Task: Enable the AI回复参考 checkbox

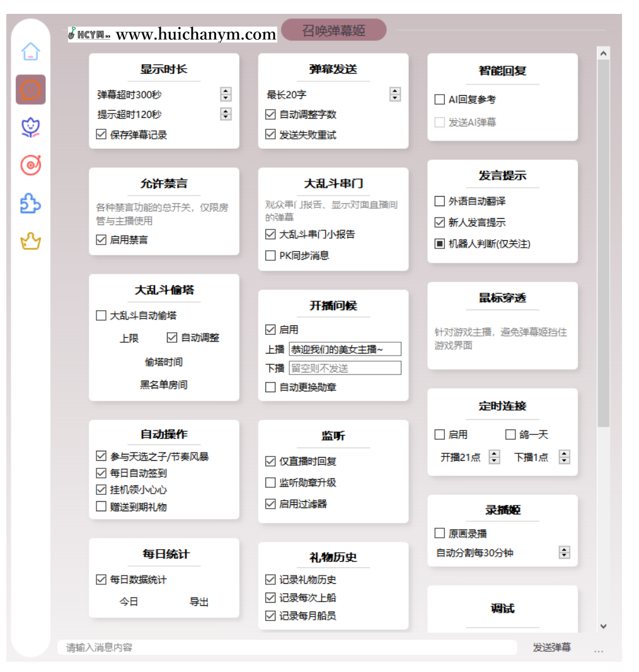Action: point(439,99)
